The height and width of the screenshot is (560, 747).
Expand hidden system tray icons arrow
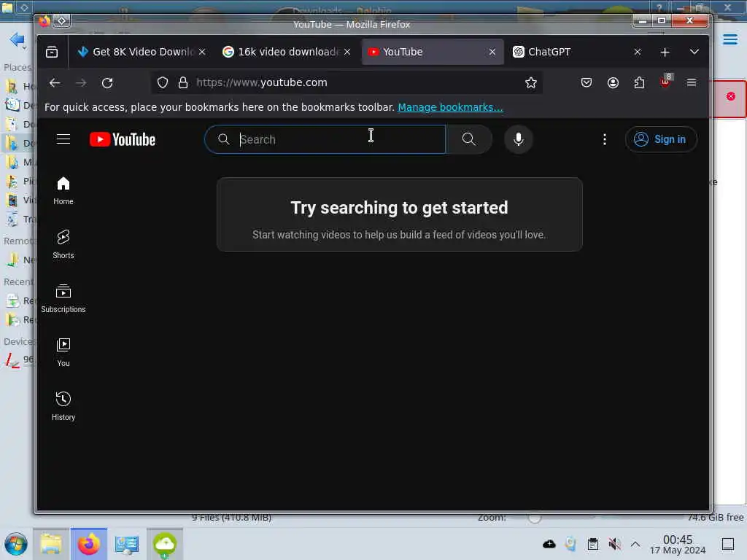pyautogui.click(x=635, y=544)
